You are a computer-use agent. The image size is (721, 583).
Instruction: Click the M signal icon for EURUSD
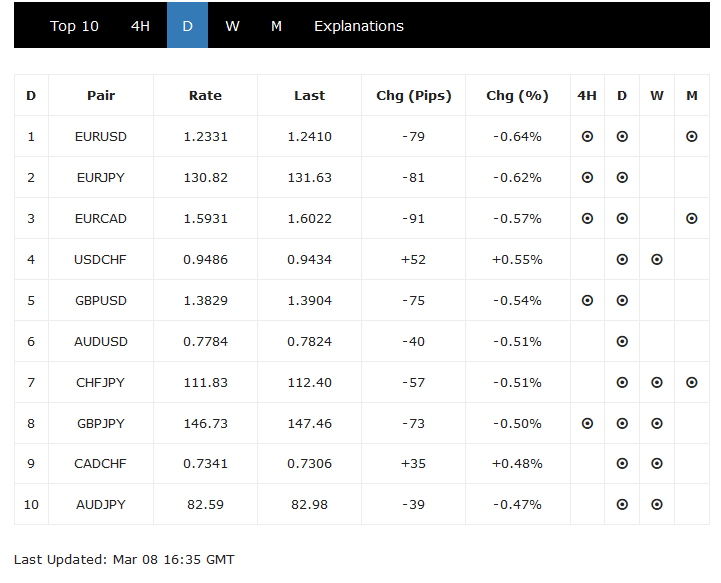pyautogui.click(x=692, y=136)
